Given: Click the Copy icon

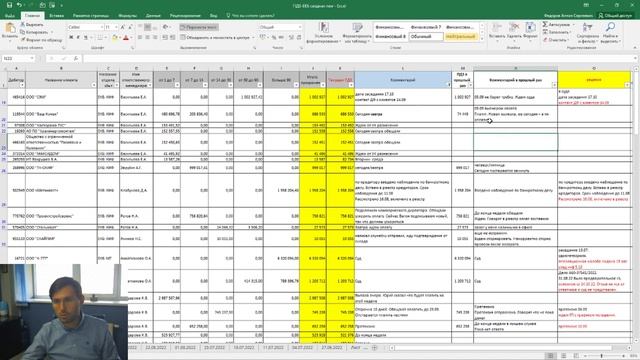Looking at the screenshot, I should point(23,32).
